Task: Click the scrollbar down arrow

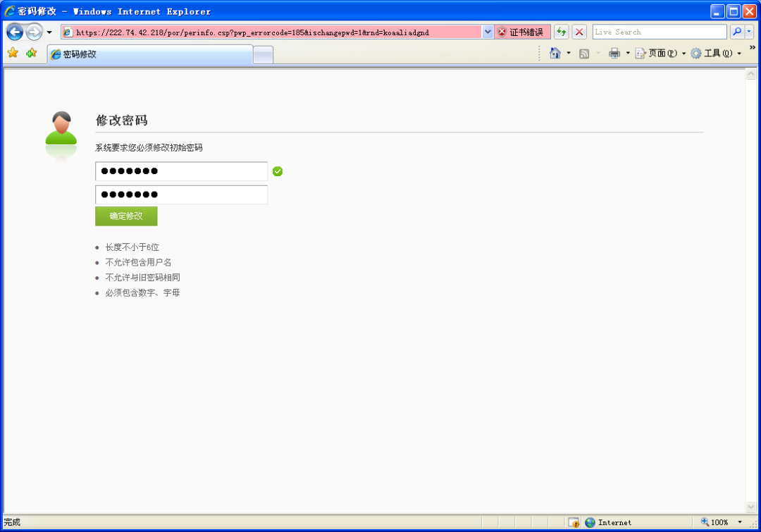Action: coord(751,507)
